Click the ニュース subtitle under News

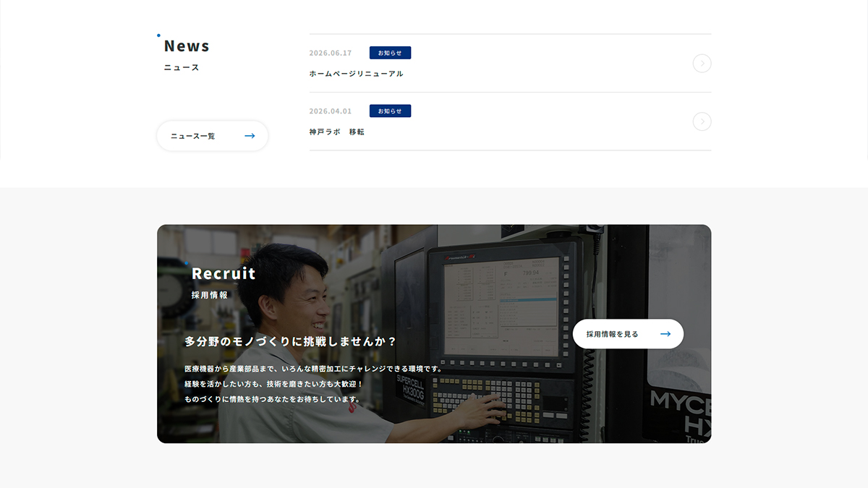(182, 67)
